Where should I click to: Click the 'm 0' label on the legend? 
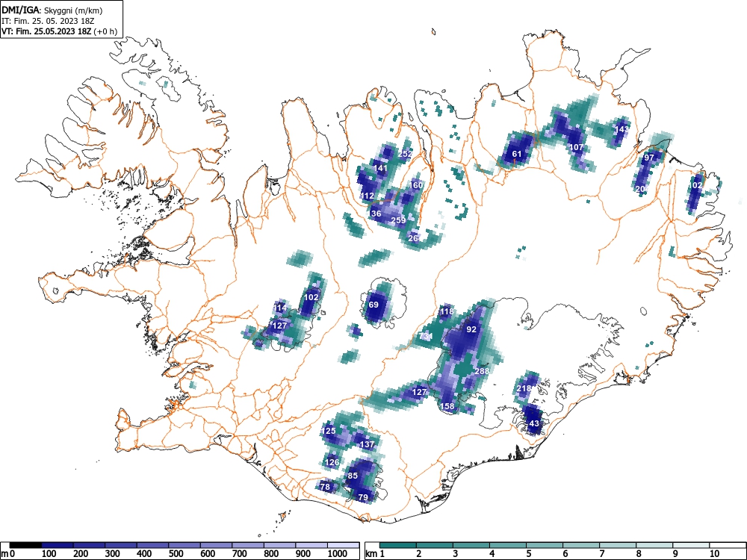6,553
